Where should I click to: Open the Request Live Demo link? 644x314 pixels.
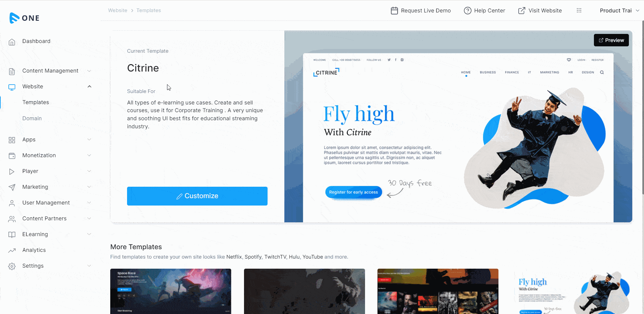click(420, 11)
